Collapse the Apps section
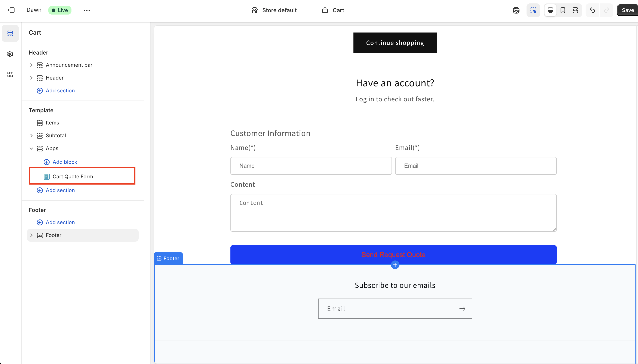Image resolution: width=638 pixels, height=364 pixels. (31, 148)
